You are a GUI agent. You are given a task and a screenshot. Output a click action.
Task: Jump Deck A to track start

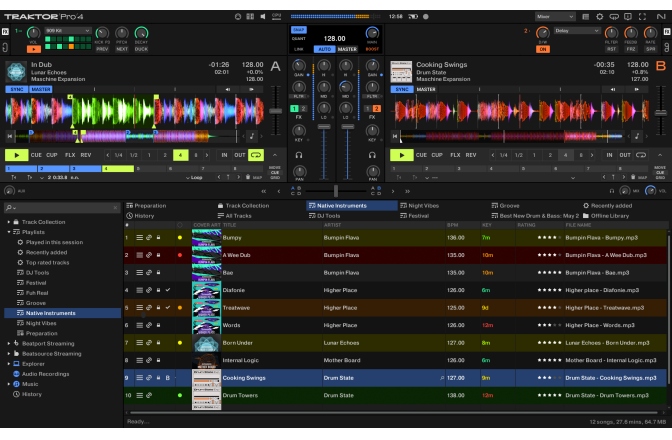click(x=10, y=136)
